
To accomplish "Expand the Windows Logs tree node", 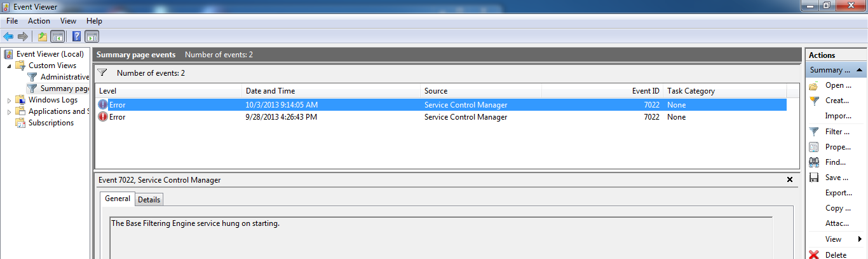I will click(9, 100).
